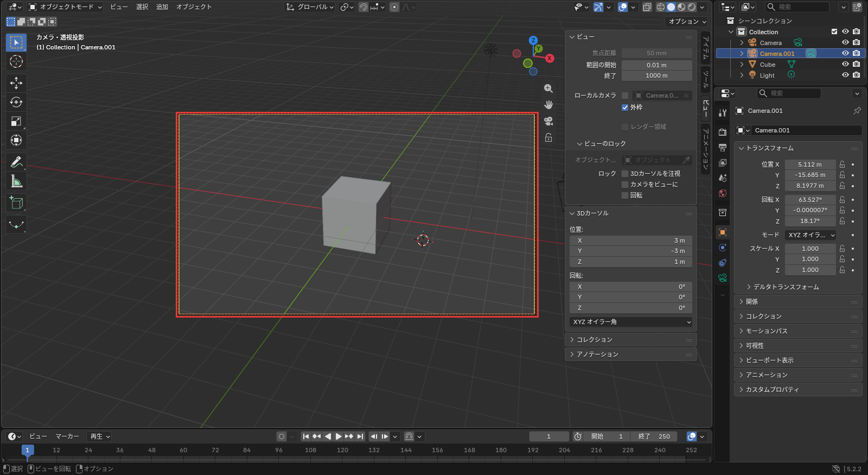Screen dimensions: 868x475
Task: Select the Annotate tool
Action: pos(16,162)
